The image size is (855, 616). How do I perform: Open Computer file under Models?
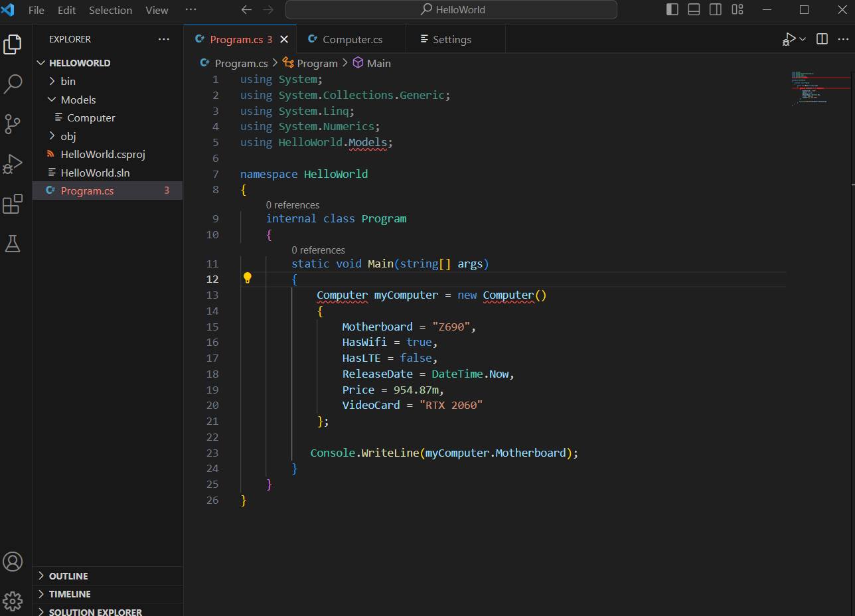click(108, 117)
